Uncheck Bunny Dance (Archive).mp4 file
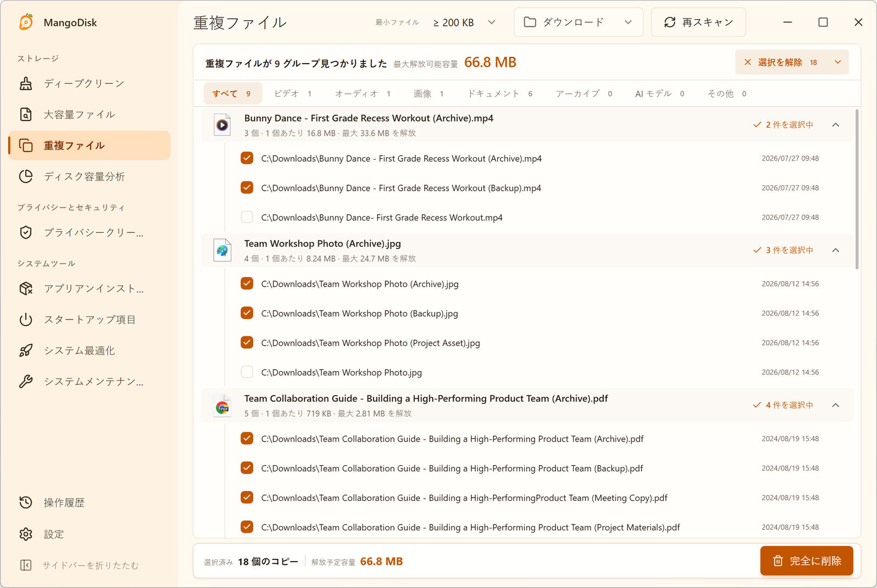The width and height of the screenshot is (877, 588). 247,158
